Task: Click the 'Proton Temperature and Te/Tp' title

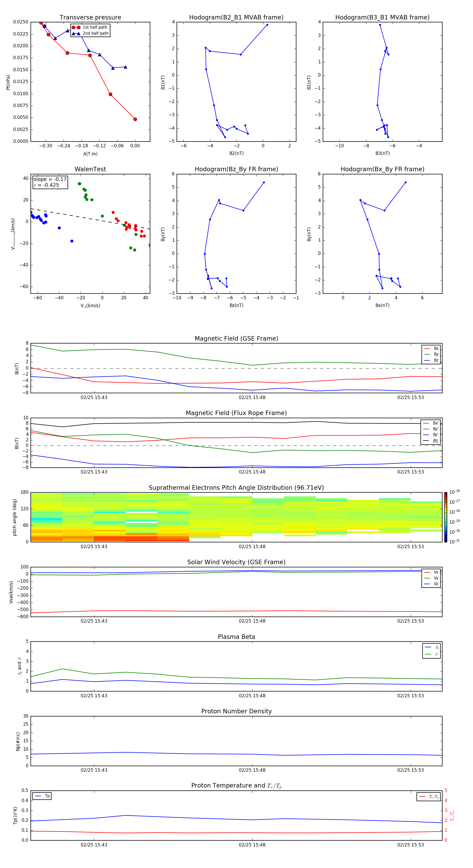Action: coord(236,786)
